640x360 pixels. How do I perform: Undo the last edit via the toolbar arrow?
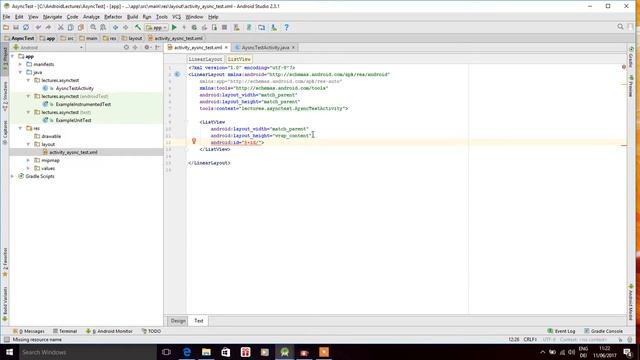38,27
